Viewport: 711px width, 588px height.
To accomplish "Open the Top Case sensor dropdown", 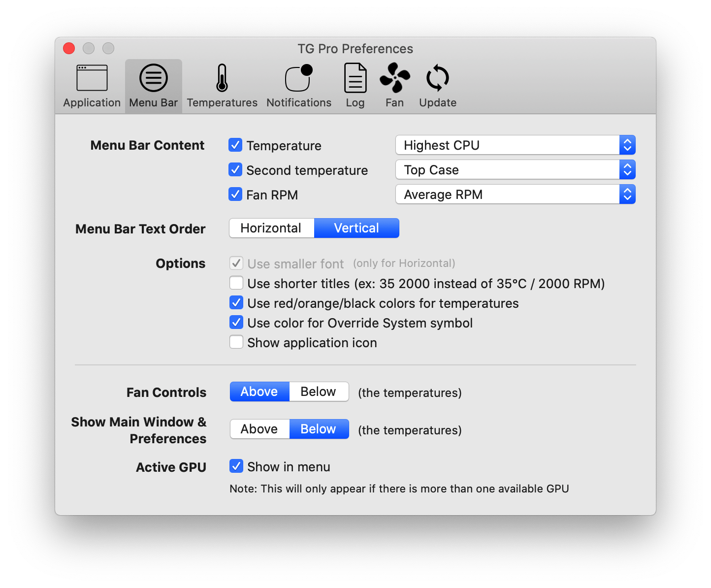I will pyautogui.click(x=516, y=170).
